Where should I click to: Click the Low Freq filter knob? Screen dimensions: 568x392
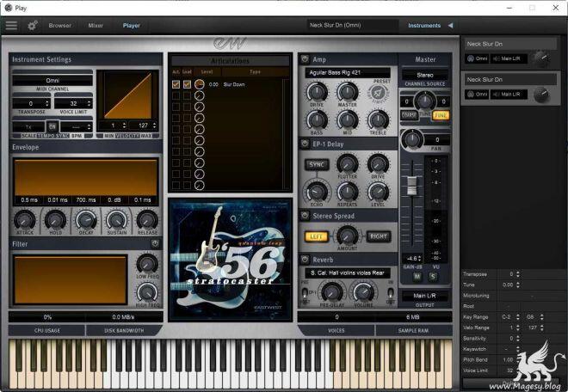(x=147, y=264)
